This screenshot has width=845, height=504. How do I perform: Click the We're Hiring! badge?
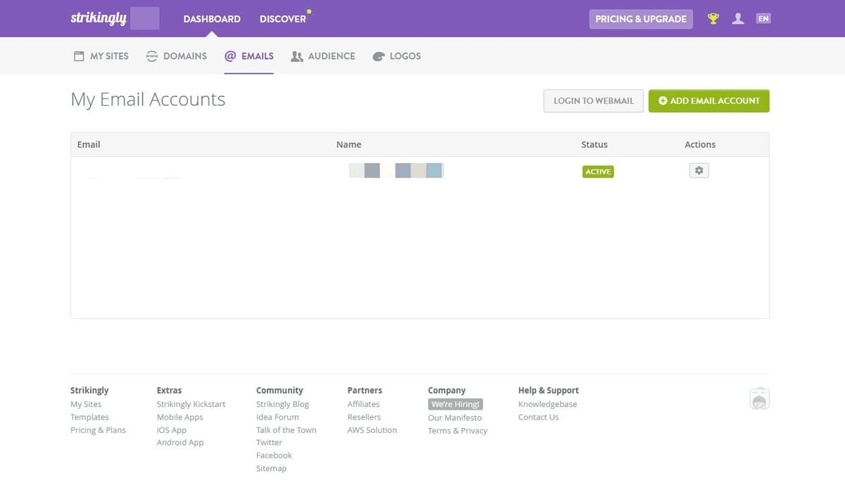(x=455, y=404)
